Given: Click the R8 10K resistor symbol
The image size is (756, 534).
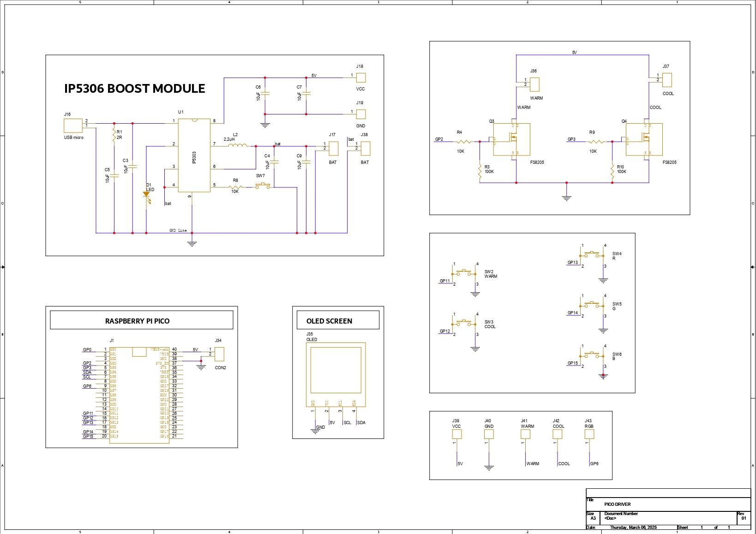Looking at the screenshot, I should [235, 187].
